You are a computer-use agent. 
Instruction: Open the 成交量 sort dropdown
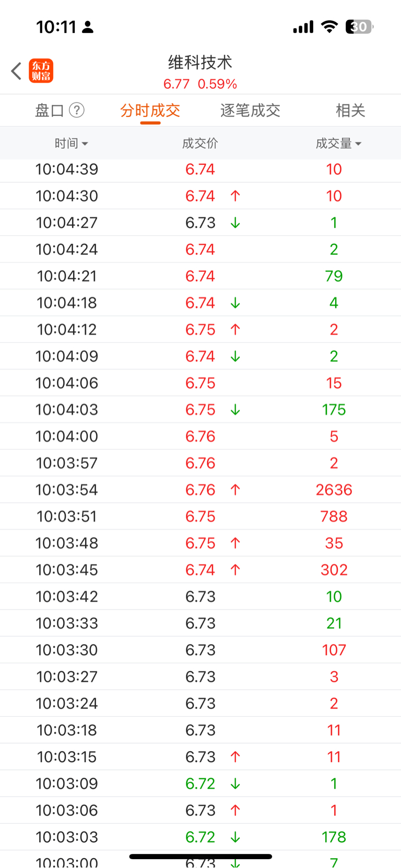[x=338, y=144]
